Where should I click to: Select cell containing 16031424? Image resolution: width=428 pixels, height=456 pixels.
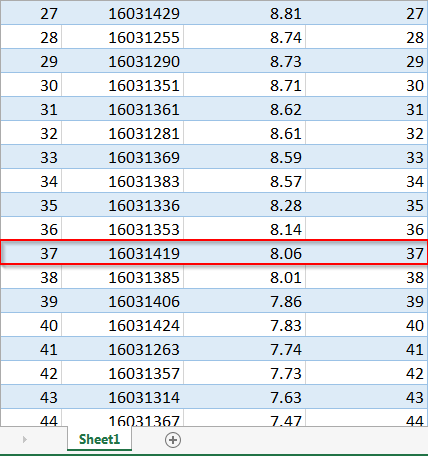[122, 326]
